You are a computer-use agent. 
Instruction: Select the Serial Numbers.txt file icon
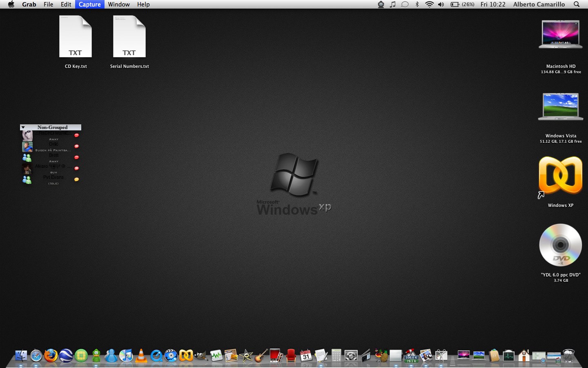click(x=129, y=37)
